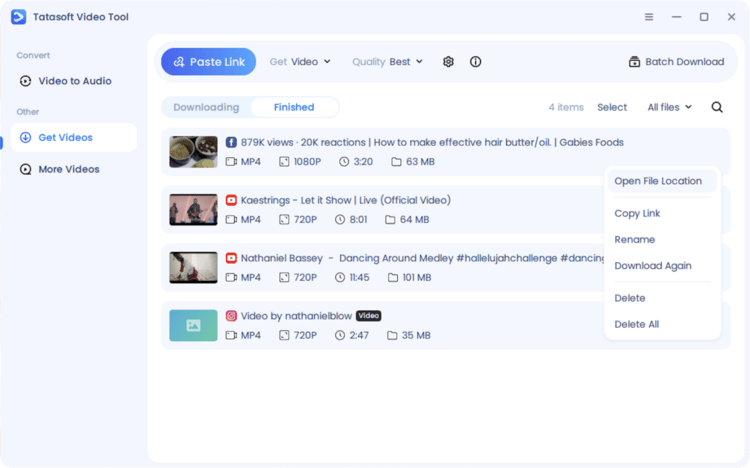The width and height of the screenshot is (750, 468).
Task: Open the settings gear icon
Action: [448, 62]
